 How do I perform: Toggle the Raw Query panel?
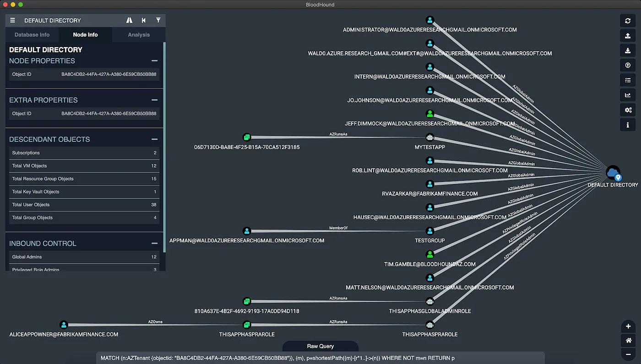coord(320,346)
